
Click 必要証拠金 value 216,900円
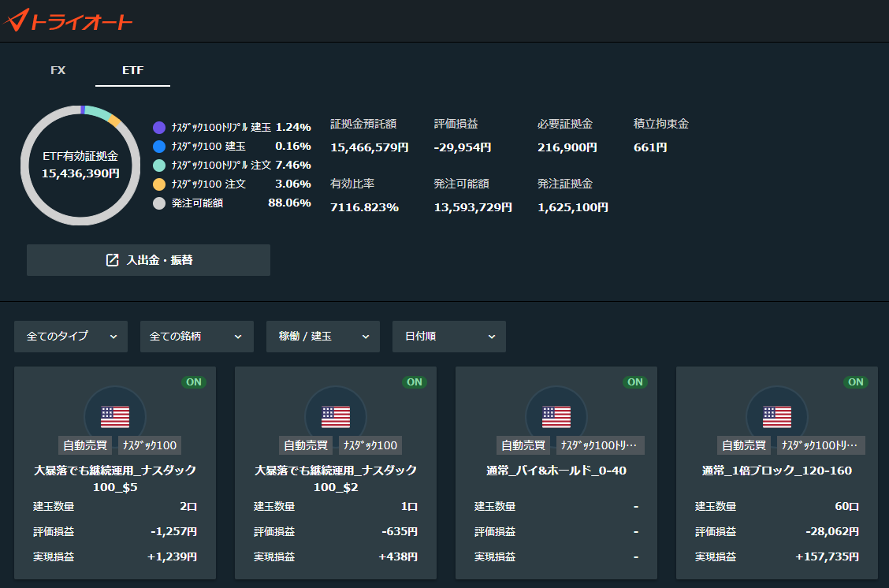[x=567, y=147]
